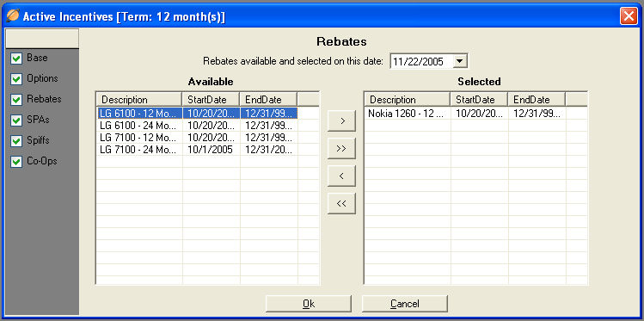Close the Active Incentives dialog
Image resolution: width=644 pixels, height=321 pixels.
click(x=629, y=16)
